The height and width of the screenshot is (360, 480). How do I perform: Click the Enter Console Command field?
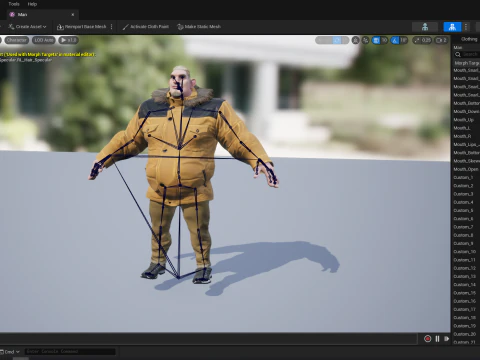point(70,352)
